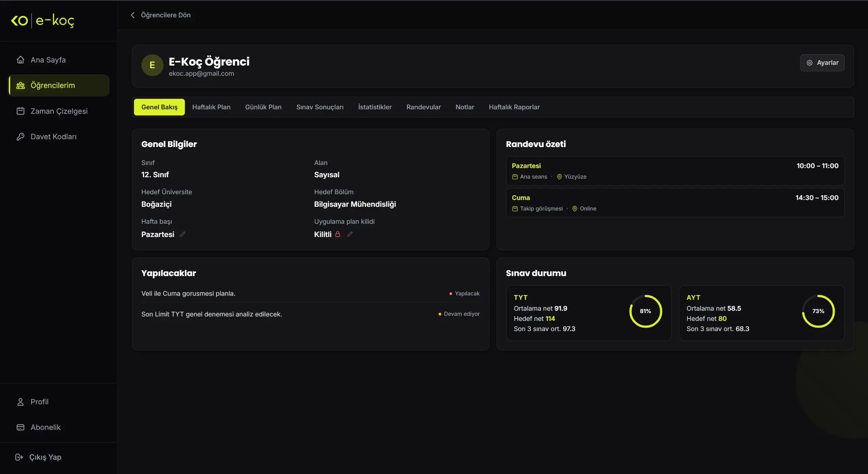Click the location pin before Online
Screen dimensions: 868x474
coord(575,208)
